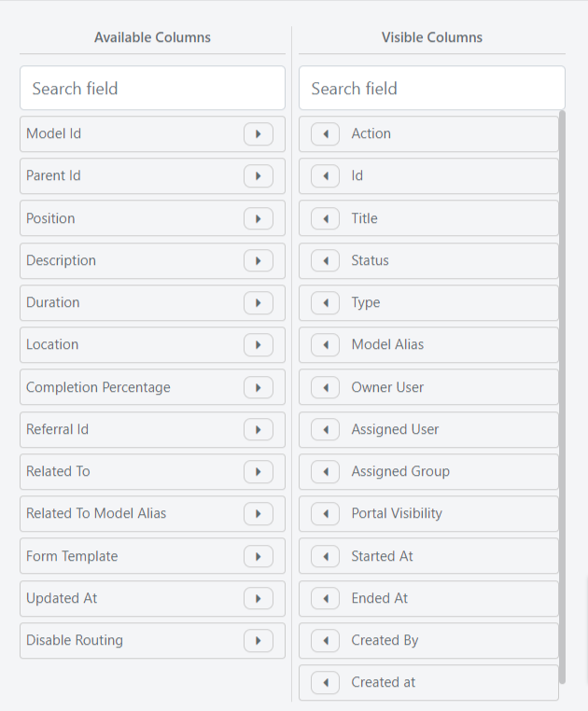Add Description column using its arrow button

(259, 260)
